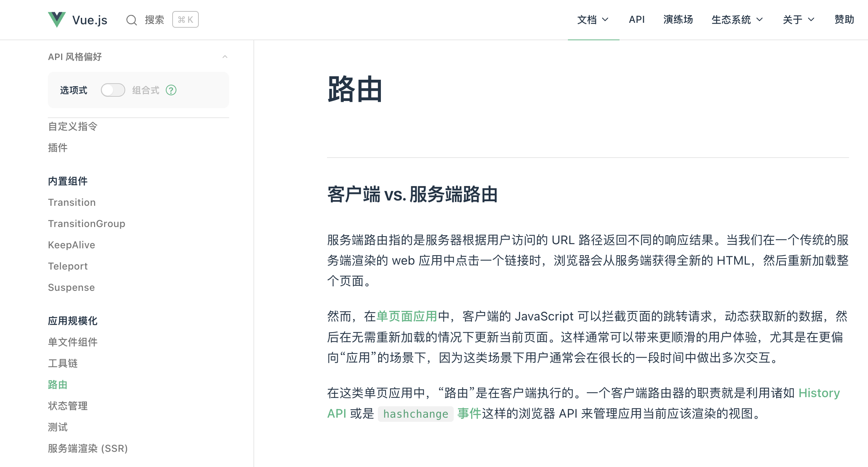Select the 选项式 label
Viewport: 868px width, 467px height.
pos(74,90)
